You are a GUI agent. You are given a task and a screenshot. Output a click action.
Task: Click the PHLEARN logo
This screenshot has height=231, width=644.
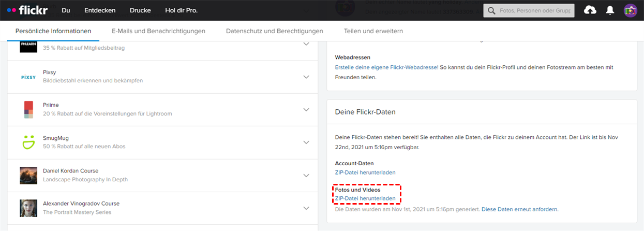click(28, 46)
